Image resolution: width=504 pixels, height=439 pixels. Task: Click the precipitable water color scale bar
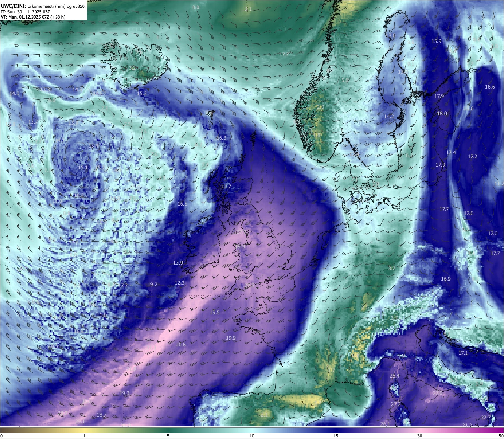pos(252,430)
